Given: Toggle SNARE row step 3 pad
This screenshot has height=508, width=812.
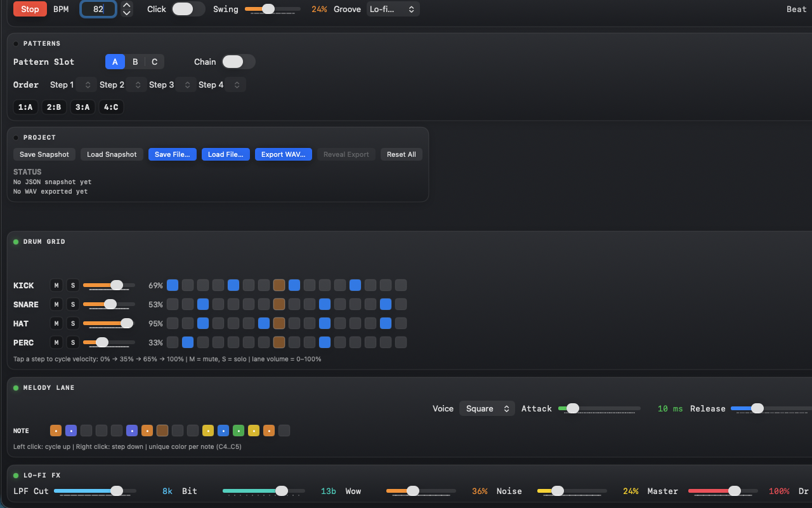Looking at the screenshot, I should pyautogui.click(x=203, y=304).
